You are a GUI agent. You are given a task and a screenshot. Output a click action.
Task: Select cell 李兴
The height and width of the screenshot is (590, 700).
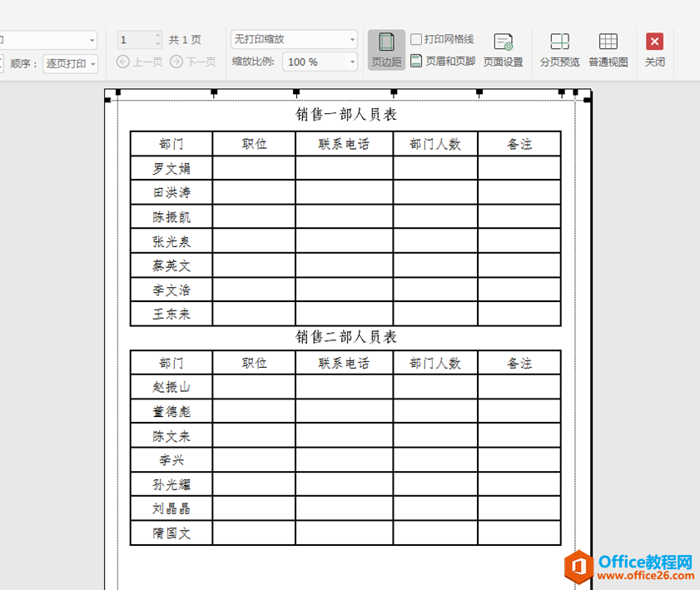tap(171, 460)
